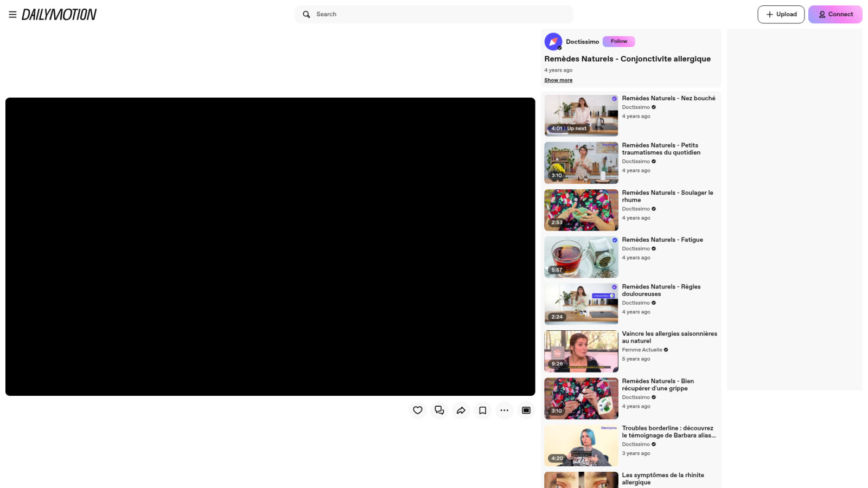The height and width of the screenshot is (488, 868).
Task: Click the Connect sign-in button
Action: 835,15
